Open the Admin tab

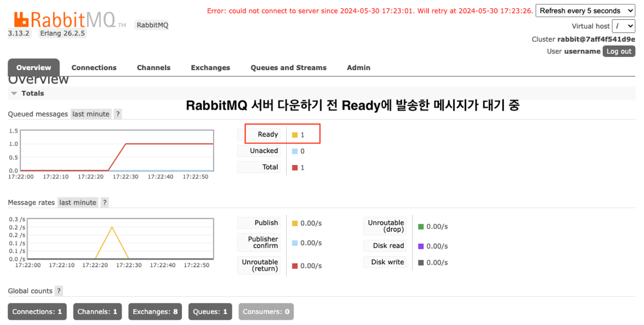click(x=358, y=68)
